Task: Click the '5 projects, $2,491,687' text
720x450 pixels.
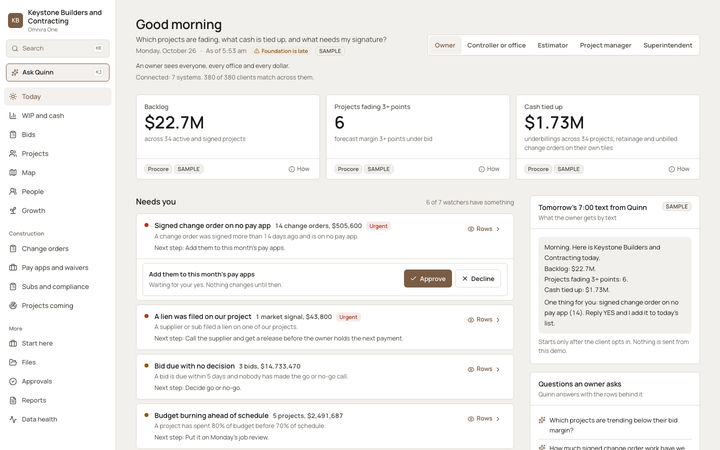Action: pyautogui.click(x=308, y=416)
